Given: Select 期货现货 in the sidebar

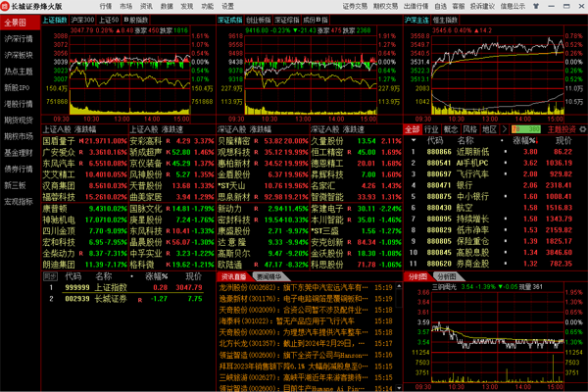Looking at the screenshot, I should tap(21, 120).
